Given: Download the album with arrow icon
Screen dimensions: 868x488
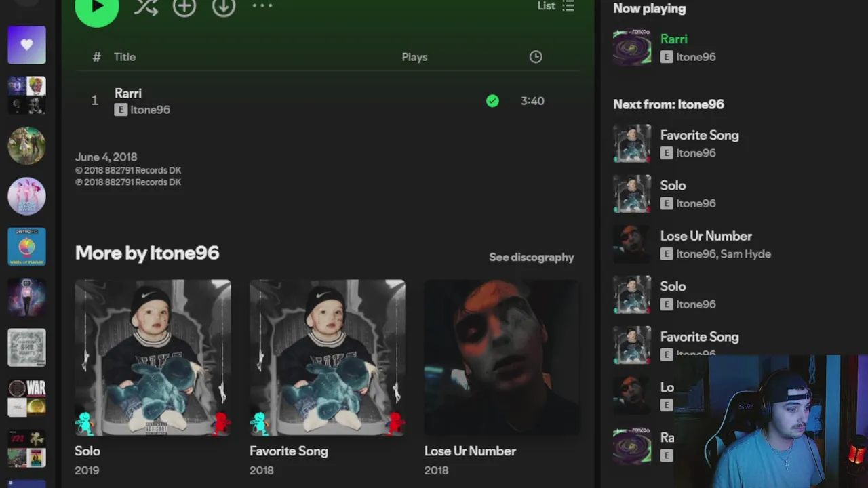Looking at the screenshot, I should click(x=223, y=7).
